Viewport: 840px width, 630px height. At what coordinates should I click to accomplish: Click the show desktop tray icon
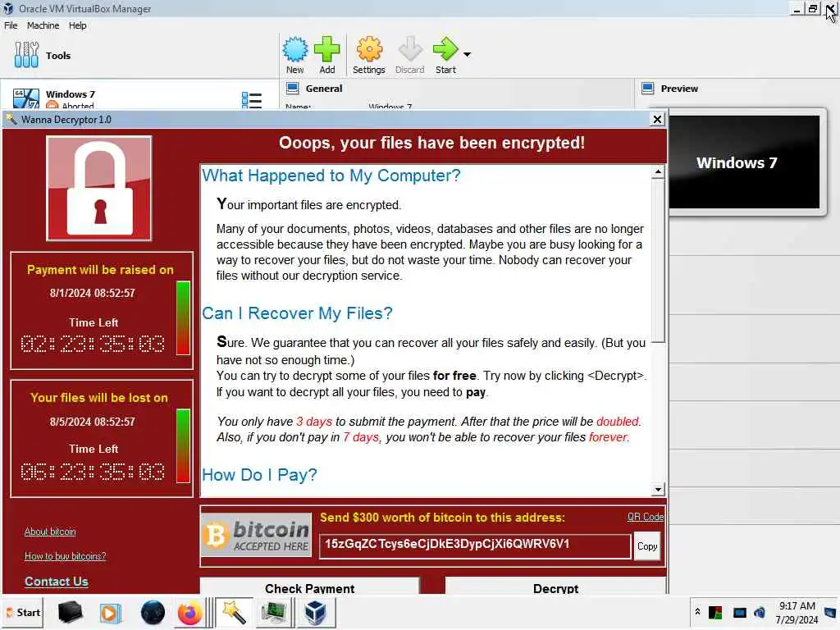(830, 612)
